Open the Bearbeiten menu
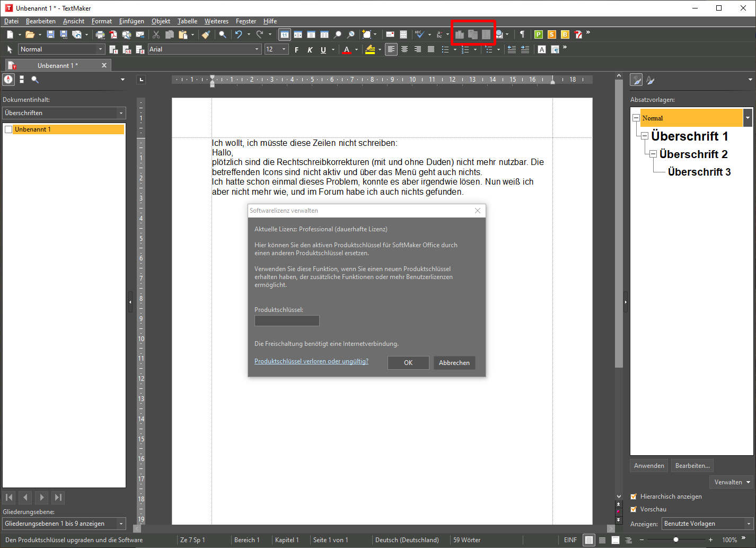The height and width of the screenshot is (548, 756). coord(41,21)
